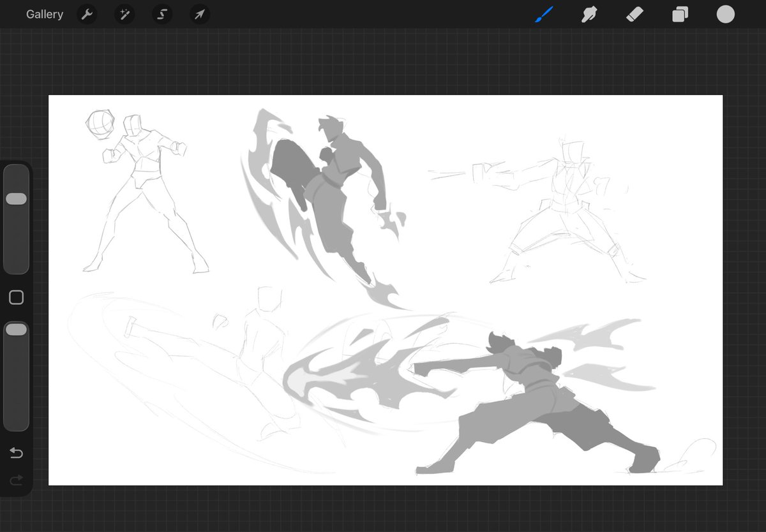Screen dimensions: 766x532
Task: Redo the last undone action
Action: tap(16, 479)
